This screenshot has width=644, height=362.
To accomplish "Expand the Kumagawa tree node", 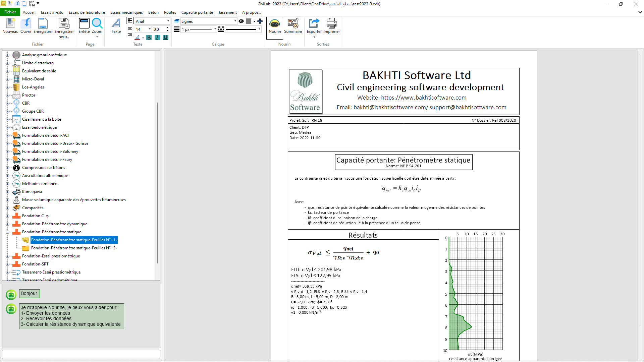I will tap(7, 192).
